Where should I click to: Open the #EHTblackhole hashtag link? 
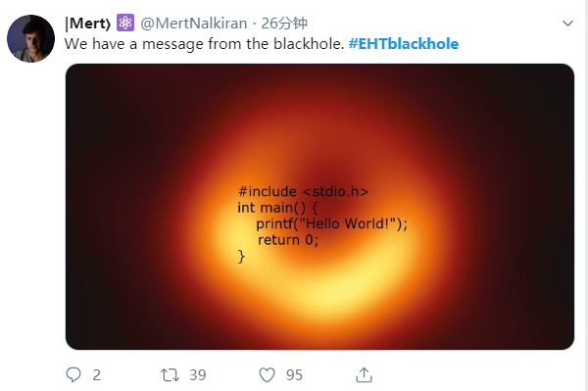point(404,44)
